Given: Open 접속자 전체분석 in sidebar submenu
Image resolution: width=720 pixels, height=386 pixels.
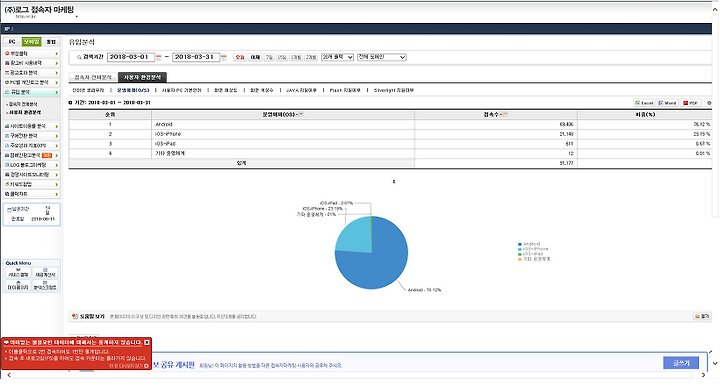Looking at the screenshot, I should coord(23,105).
